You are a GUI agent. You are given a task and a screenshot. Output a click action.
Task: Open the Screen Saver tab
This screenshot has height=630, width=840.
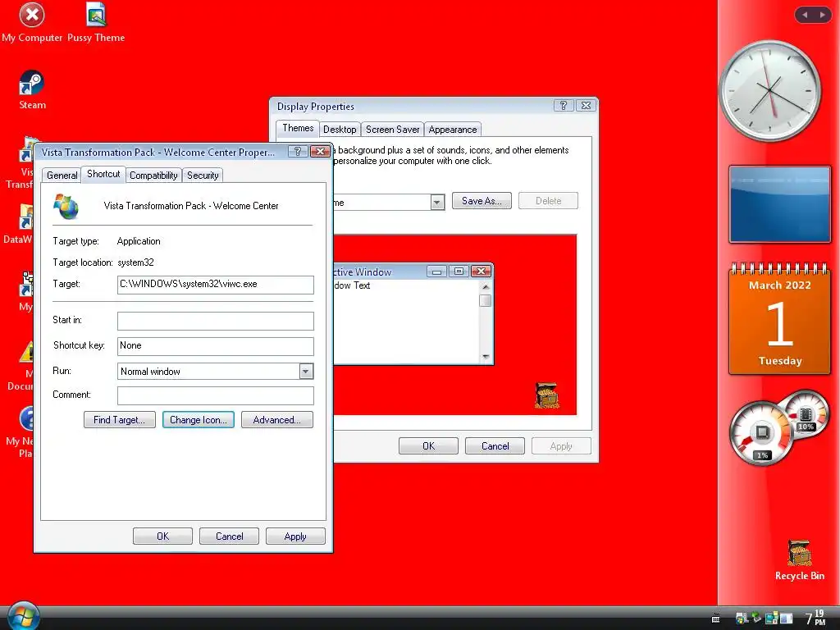point(392,129)
